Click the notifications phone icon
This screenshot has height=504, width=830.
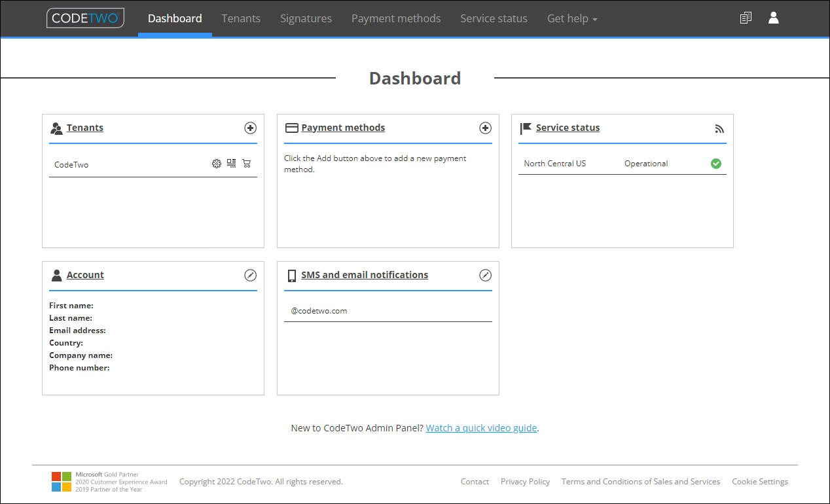click(x=292, y=276)
